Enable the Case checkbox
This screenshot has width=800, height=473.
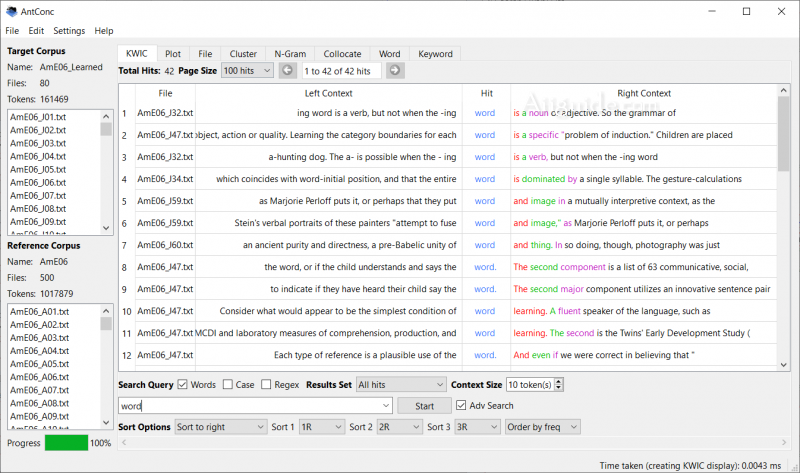coord(228,384)
